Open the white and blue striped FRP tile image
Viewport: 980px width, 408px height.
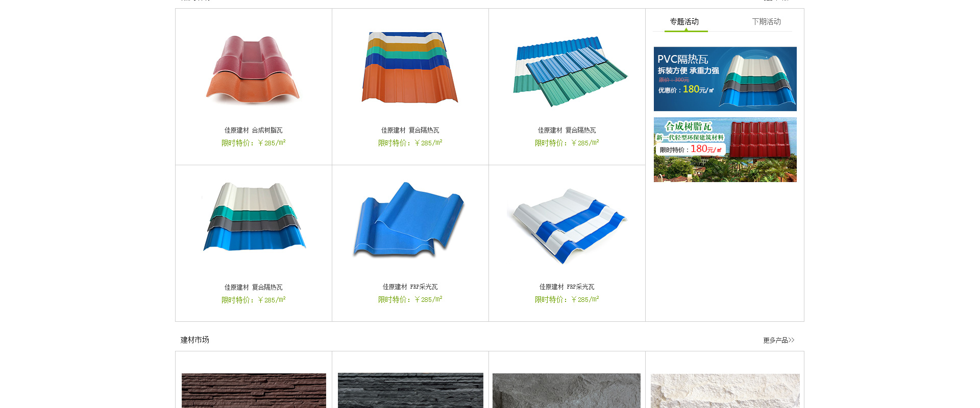(x=567, y=226)
